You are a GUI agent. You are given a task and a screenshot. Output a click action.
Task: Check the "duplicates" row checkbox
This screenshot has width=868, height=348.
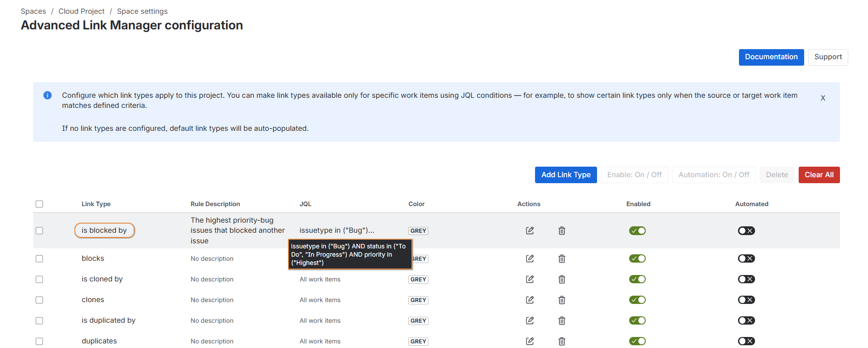(39, 341)
